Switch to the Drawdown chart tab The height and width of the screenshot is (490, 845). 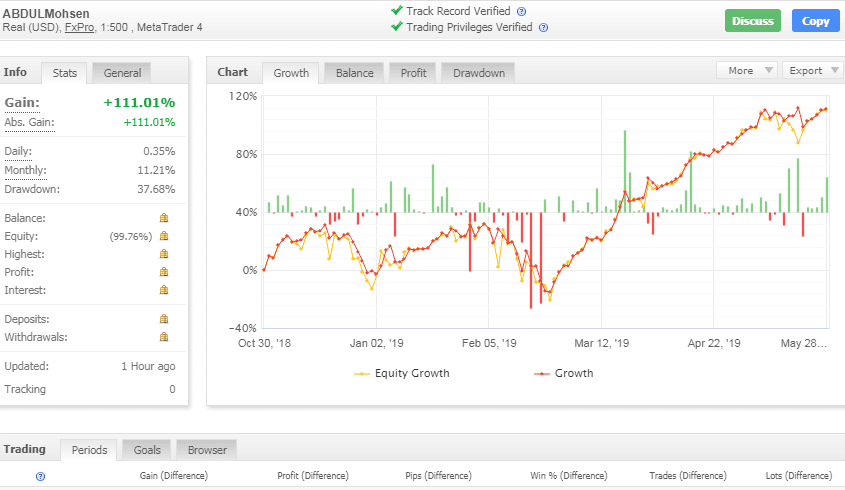tap(478, 73)
